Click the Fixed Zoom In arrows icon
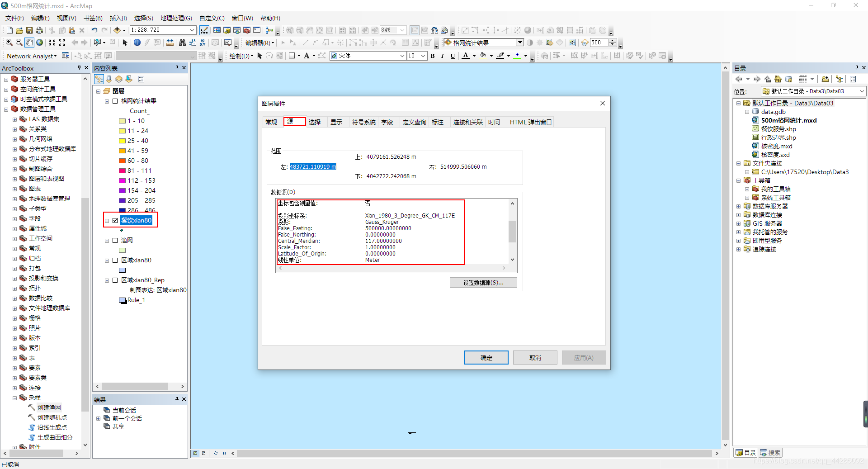The image size is (868, 469). point(52,43)
